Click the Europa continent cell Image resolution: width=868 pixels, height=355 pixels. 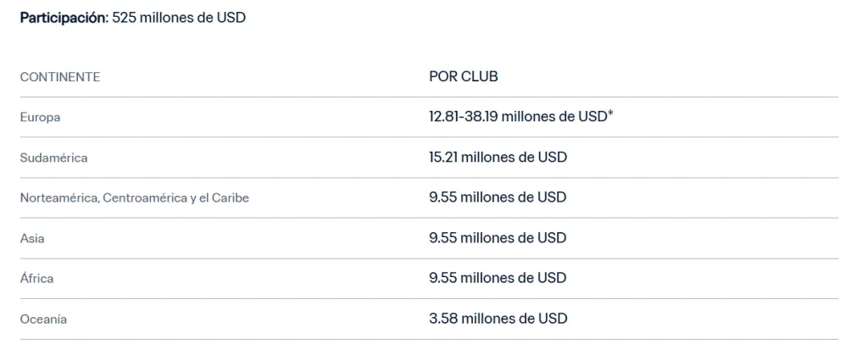tap(40, 118)
